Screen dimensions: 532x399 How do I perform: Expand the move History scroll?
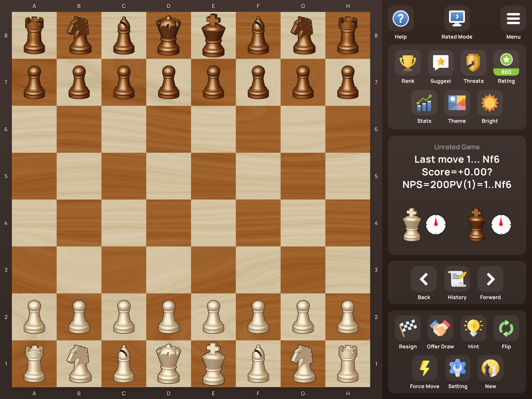[x=457, y=279]
